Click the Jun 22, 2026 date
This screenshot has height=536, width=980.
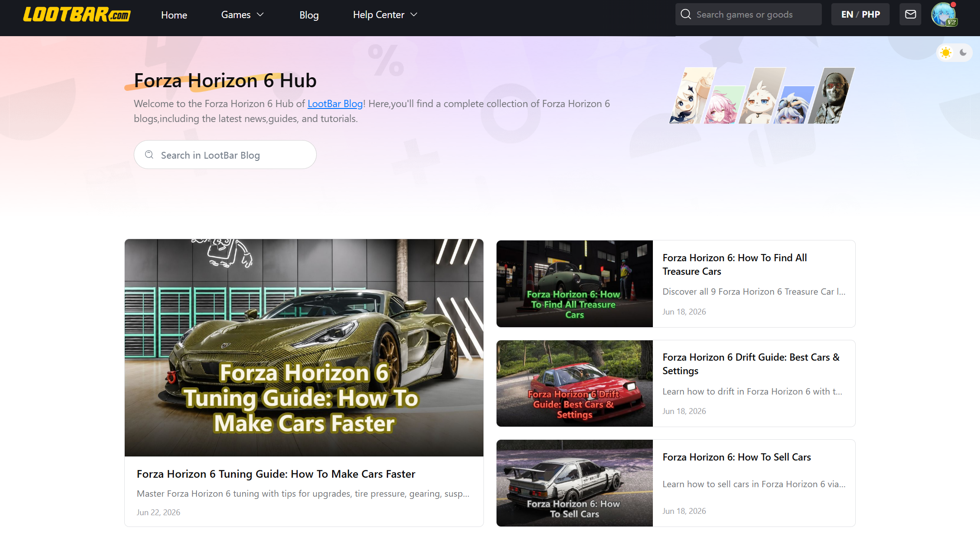(159, 512)
